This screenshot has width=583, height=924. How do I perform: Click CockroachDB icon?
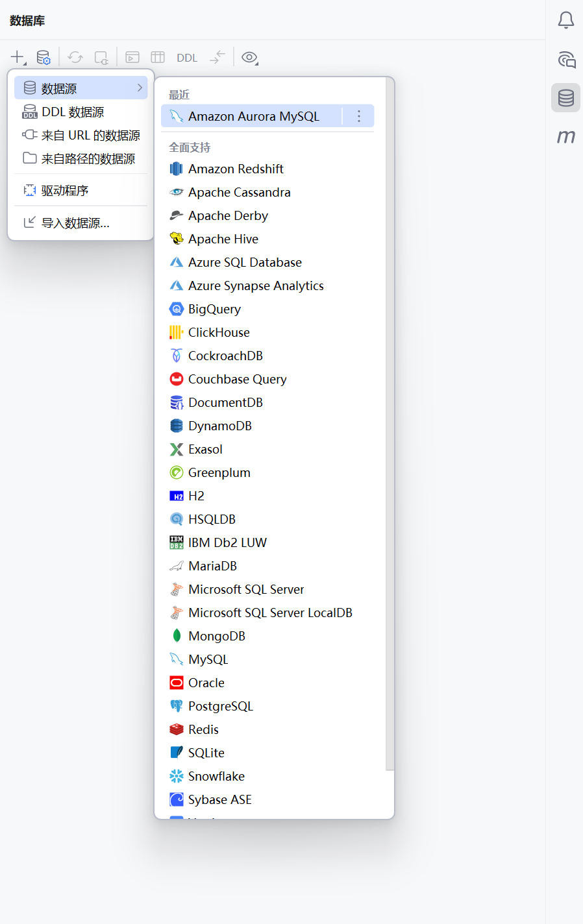[x=177, y=356]
